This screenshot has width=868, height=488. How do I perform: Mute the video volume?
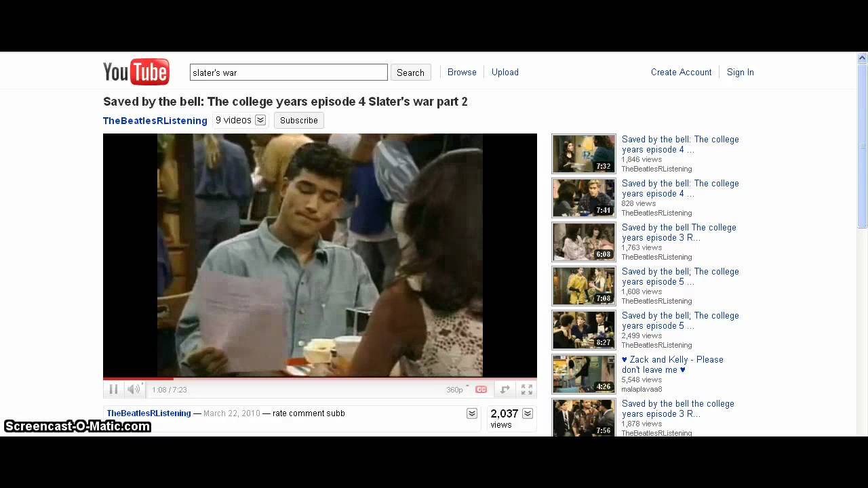[134, 389]
